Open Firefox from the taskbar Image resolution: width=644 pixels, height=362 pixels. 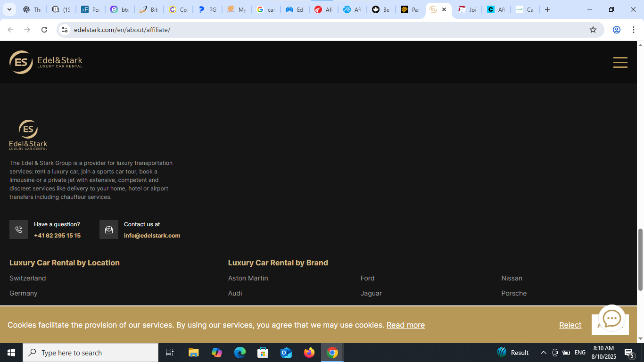point(309,353)
